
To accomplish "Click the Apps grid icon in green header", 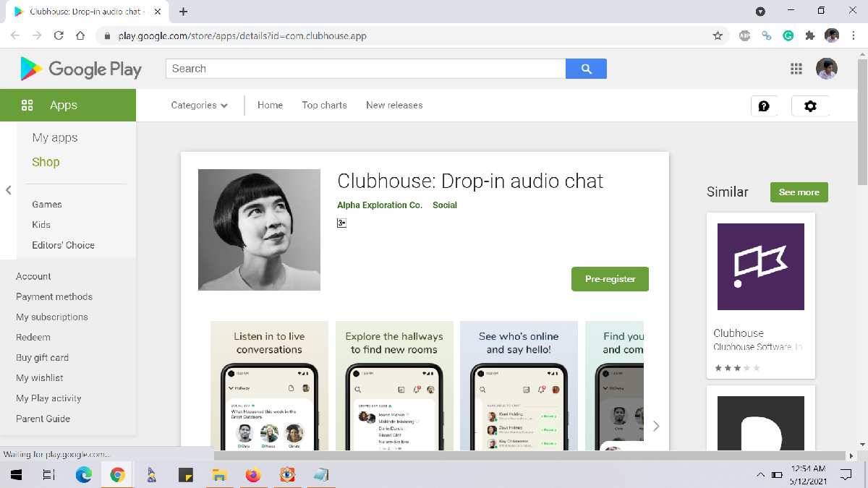I will 27,105.
